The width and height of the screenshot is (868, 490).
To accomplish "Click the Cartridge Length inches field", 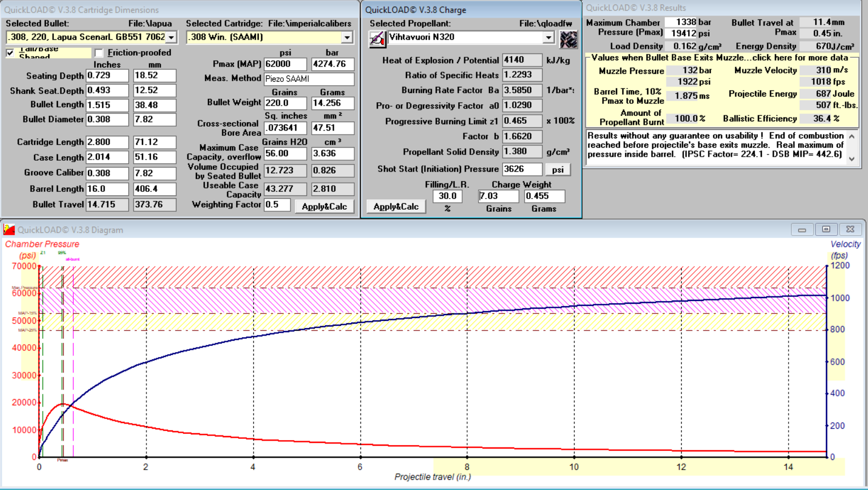I will pyautogui.click(x=107, y=142).
